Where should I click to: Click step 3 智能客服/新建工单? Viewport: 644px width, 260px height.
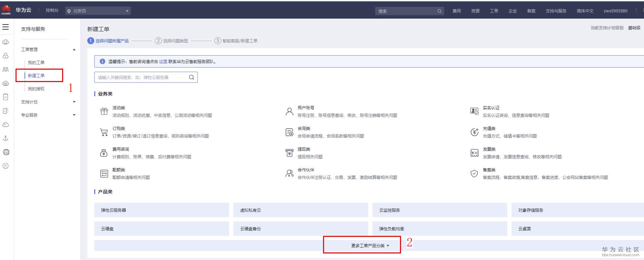(236, 41)
